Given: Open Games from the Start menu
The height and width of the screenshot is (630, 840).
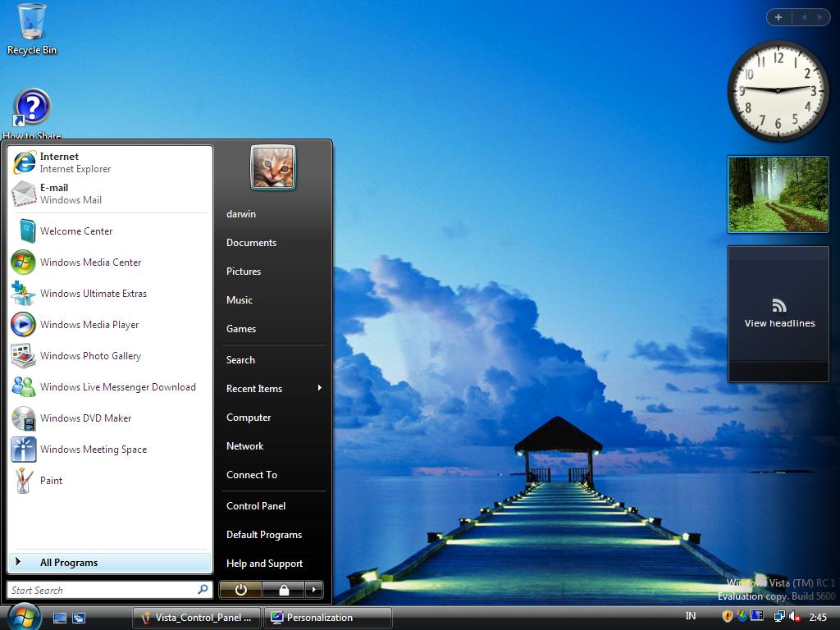Looking at the screenshot, I should 274,329.
